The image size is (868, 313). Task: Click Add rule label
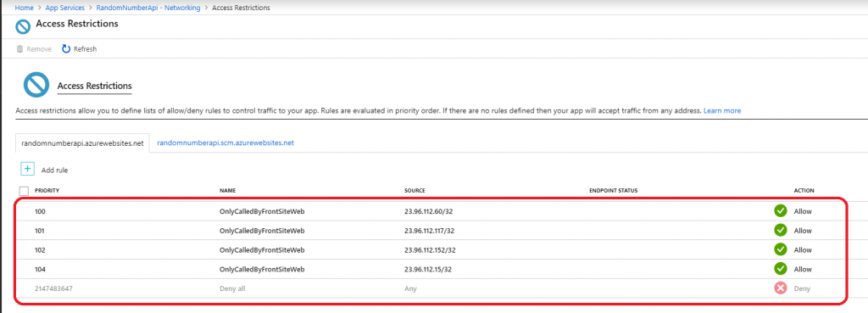(x=55, y=170)
